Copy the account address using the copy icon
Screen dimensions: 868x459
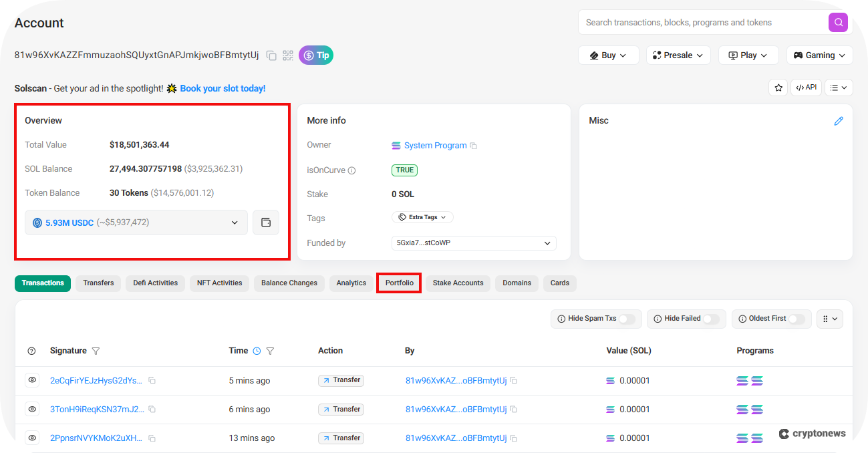pos(271,55)
